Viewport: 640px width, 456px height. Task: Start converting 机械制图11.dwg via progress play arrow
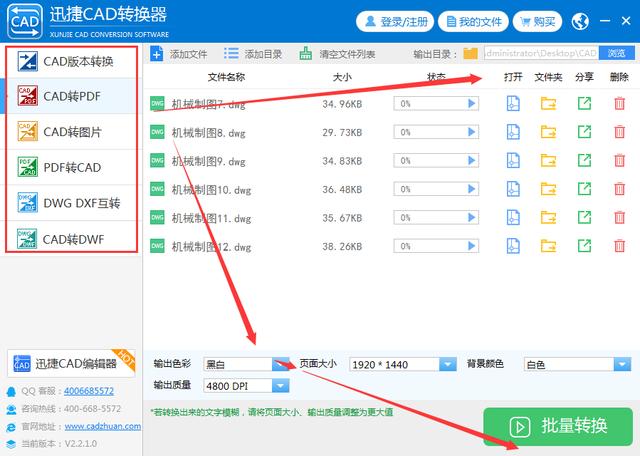[x=471, y=218]
